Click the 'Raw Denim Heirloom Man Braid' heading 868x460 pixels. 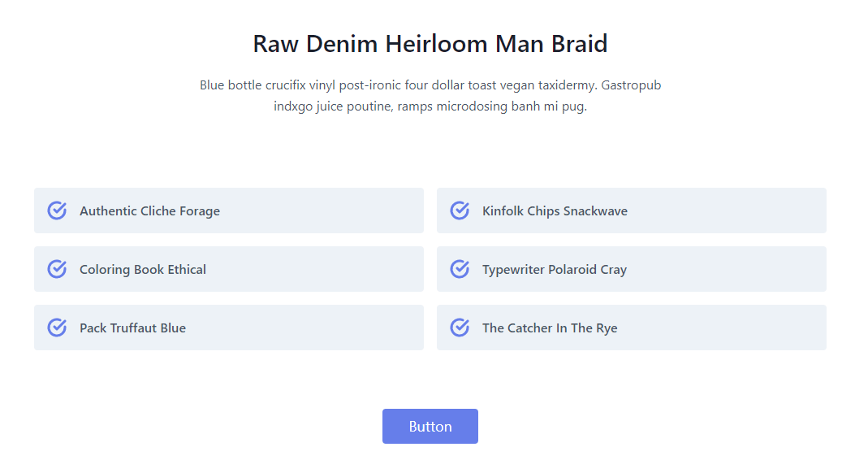coord(430,44)
